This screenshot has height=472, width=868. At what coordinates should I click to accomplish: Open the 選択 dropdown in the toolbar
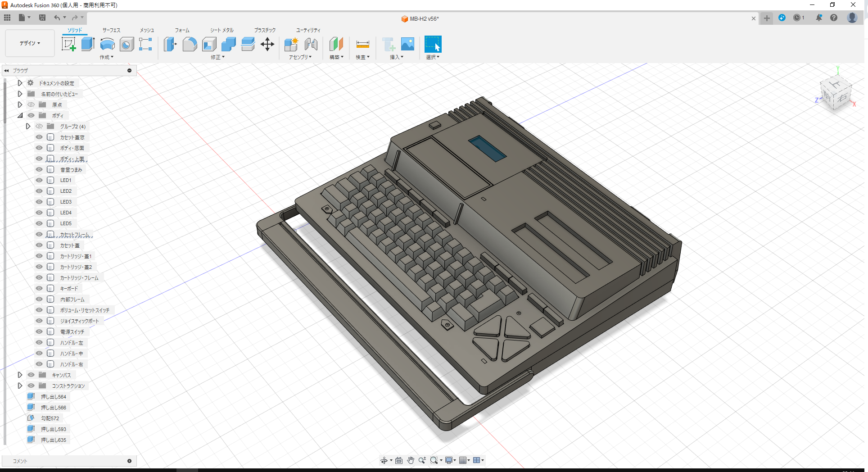click(433, 57)
